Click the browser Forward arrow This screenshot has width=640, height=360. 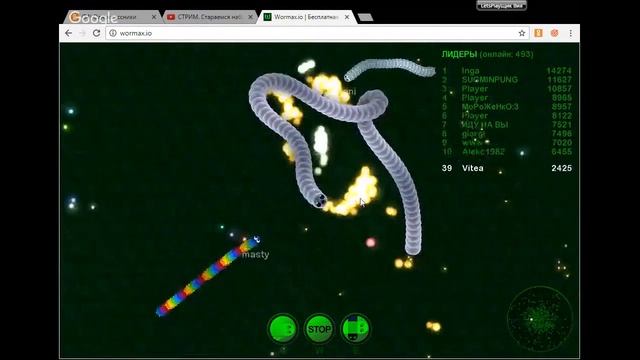tap(82, 33)
